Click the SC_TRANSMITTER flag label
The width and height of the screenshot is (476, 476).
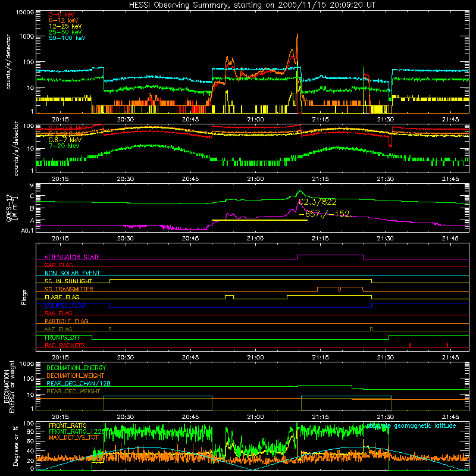click(x=69, y=289)
